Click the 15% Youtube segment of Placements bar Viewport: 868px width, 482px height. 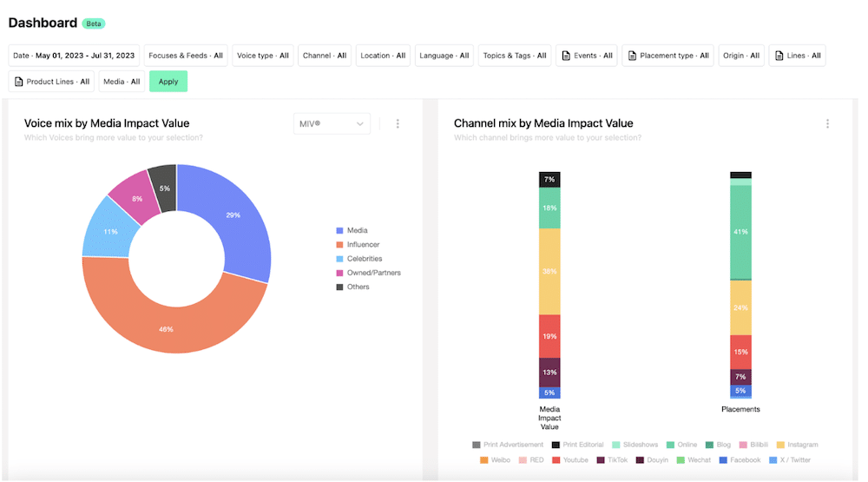point(740,352)
